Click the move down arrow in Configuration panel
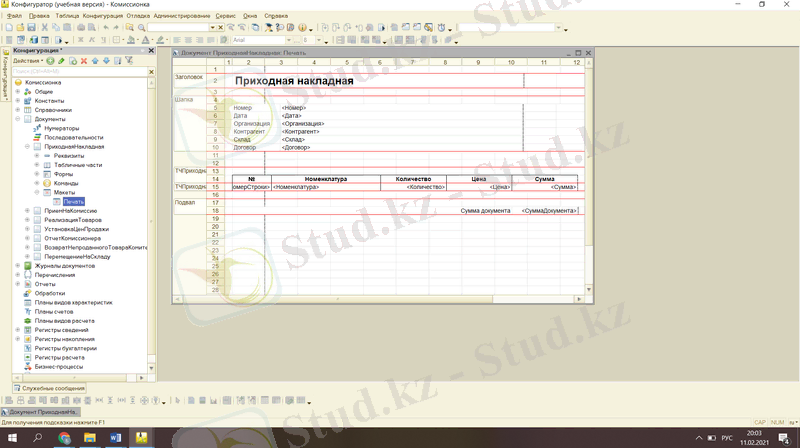This screenshot has width=800, height=448. pyautogui.click(x=106, y=61)
